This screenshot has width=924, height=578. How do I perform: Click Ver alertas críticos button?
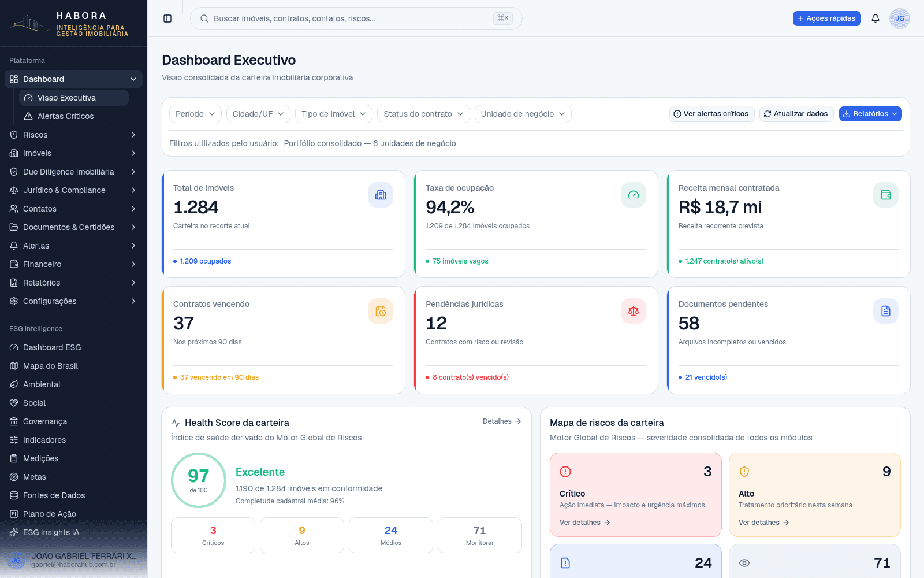click(711, 114)
